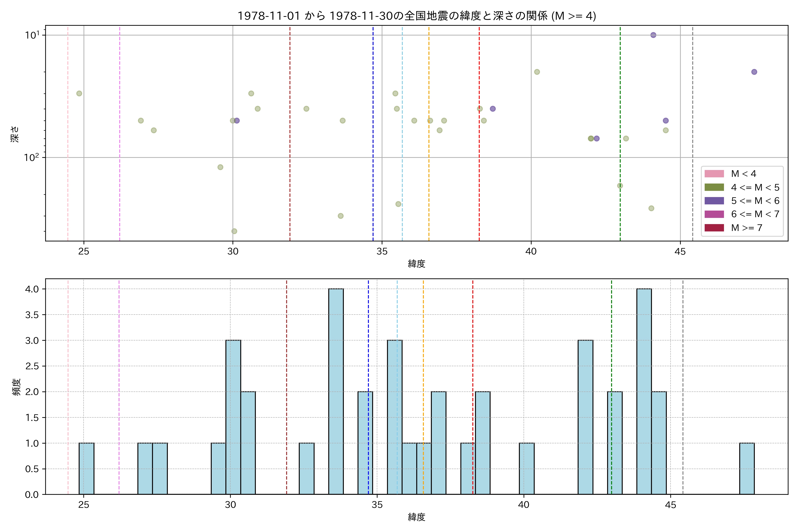Image resolution: width=798 pixels, height=532 pixels.
Task: Click the crimson M >= 7 legend swatch
Action: coord(714,228)
